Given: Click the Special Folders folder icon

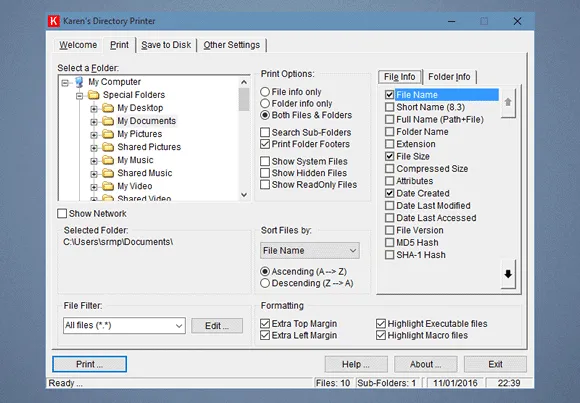Looking at the screenshot, I should coord(94,95).
